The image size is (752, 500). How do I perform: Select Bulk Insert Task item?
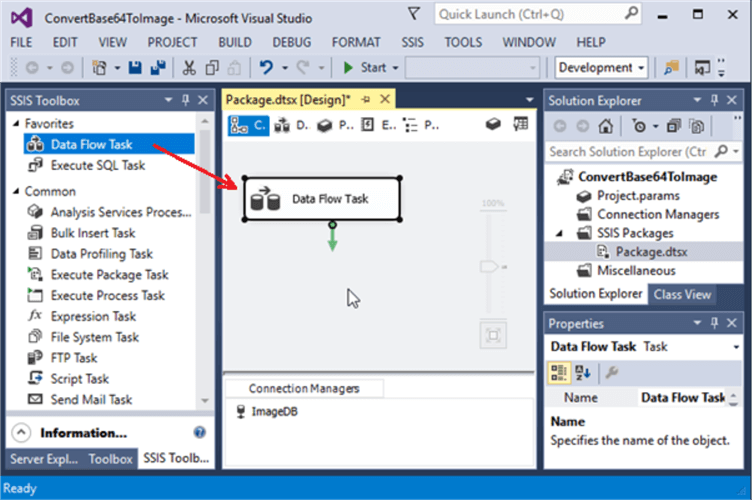click(93, 233)
